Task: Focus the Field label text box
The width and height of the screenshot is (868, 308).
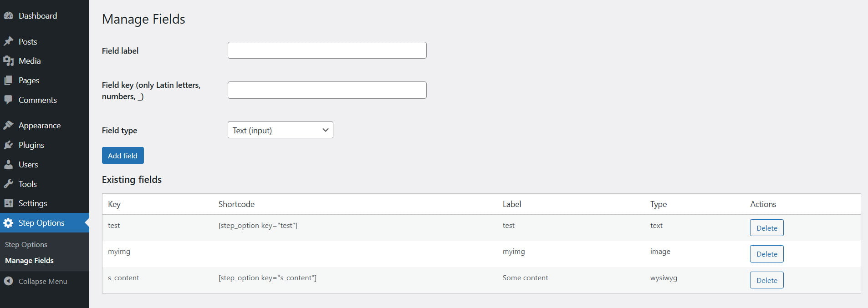Action: tap(327, 50)
